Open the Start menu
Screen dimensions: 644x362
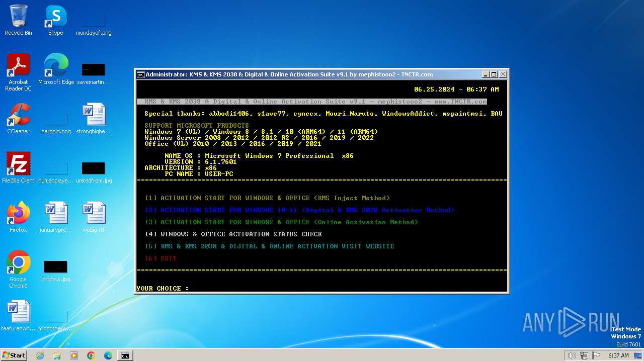click(14, 355)
